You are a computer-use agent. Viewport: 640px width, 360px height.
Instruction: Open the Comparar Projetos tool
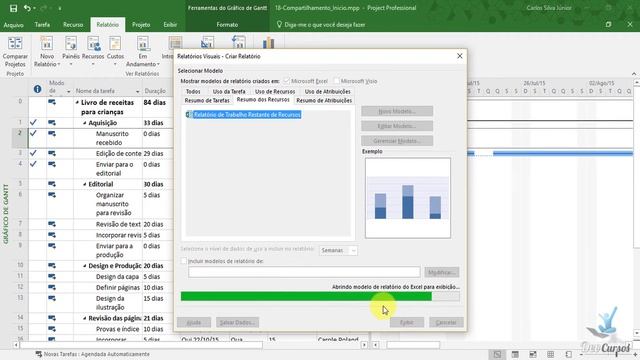(15, 52)
